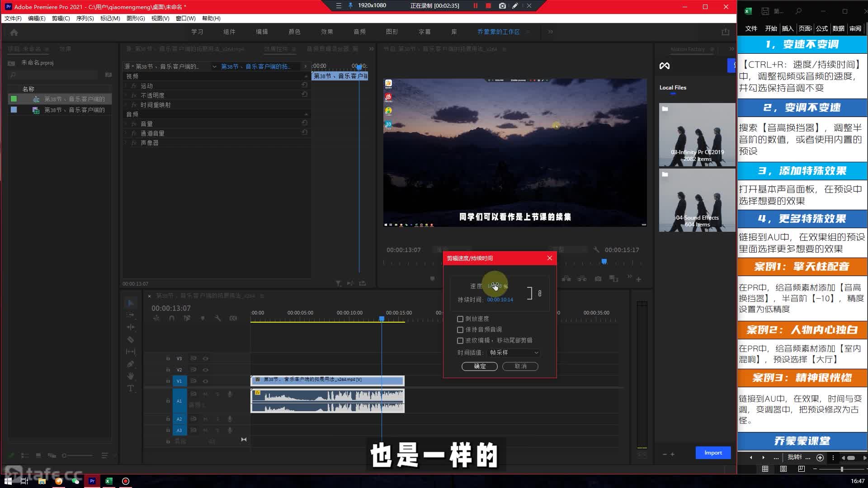Select the Ripple Edit tool

(x=131, y=327)
